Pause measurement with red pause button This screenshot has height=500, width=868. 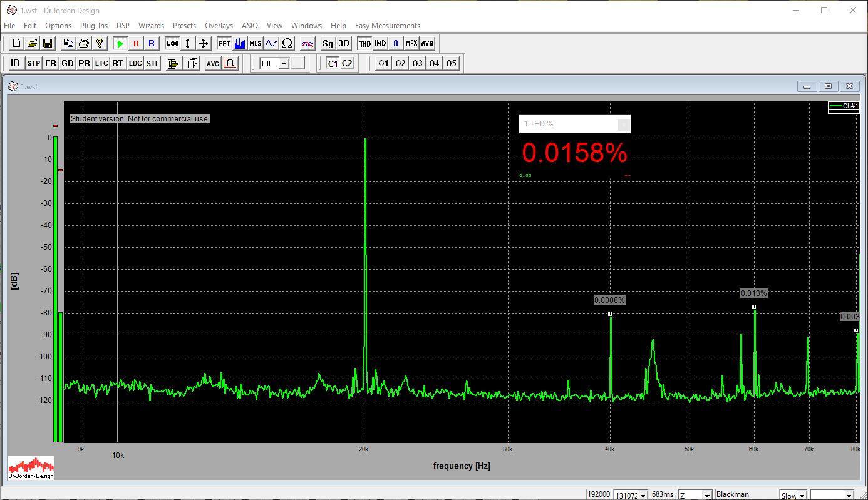tap(135, 43)
